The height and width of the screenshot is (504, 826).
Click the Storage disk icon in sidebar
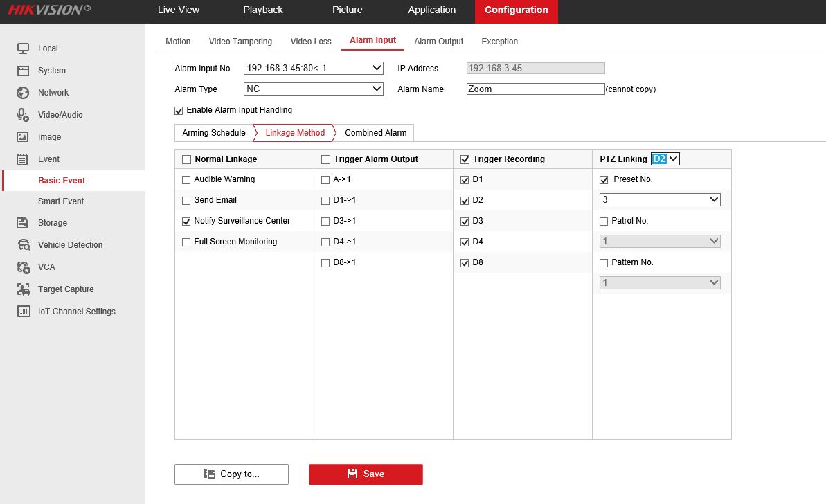(x=23, y=223)
